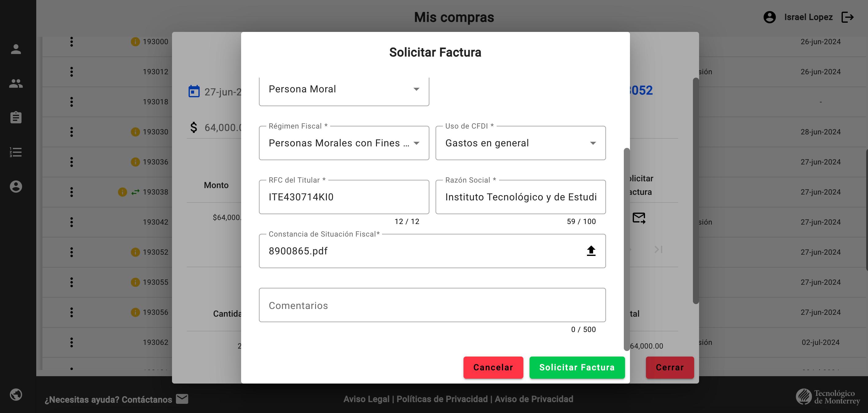
Task: Click the globe language icon
Action: (16, 395)
